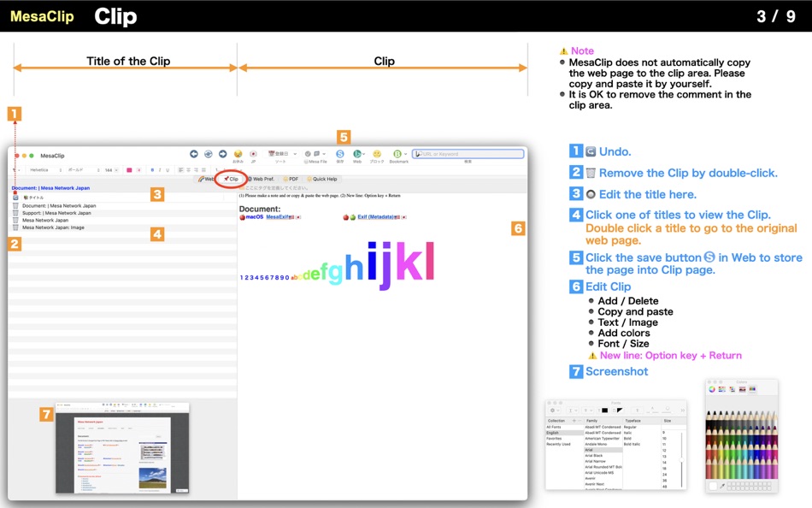The image size is (812, 508).
Task: Reload the page with the globe toolbar icon
Action: point(209,154)
